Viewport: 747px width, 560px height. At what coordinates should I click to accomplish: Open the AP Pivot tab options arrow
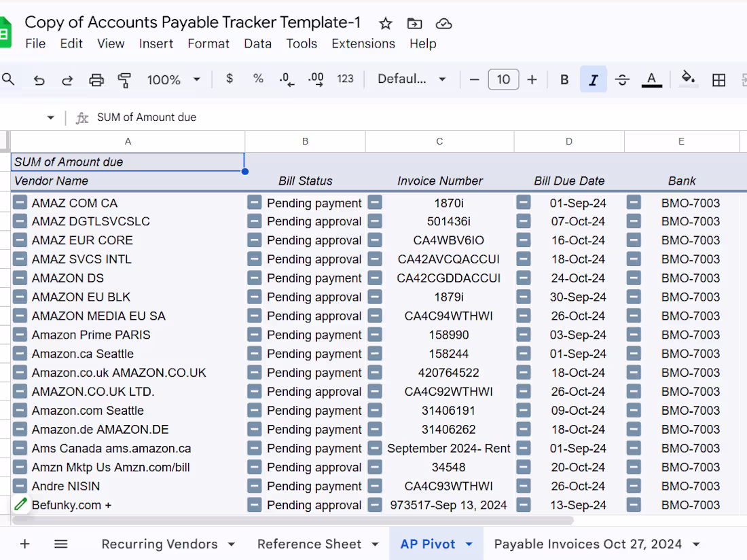click(x=469, y=544)
